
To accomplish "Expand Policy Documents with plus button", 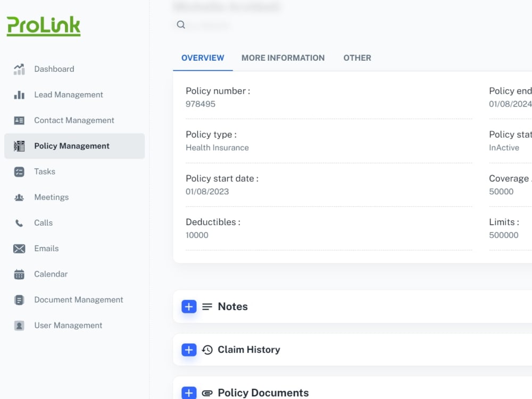I will (189, 393).
